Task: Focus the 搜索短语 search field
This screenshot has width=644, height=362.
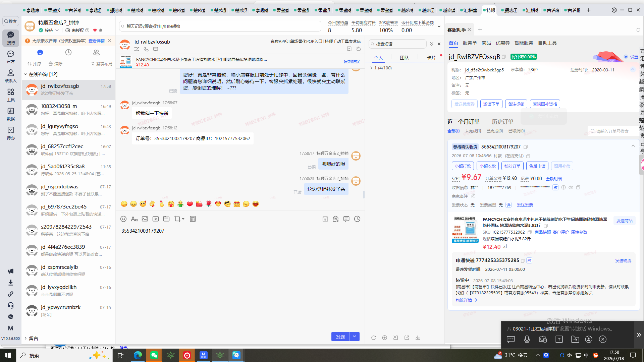Action: point(397,44)
